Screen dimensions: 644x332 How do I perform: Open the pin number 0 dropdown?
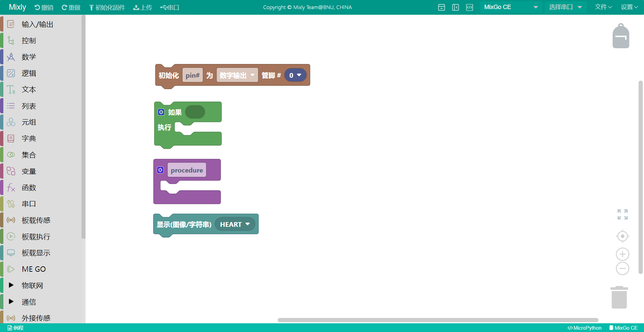295,75
